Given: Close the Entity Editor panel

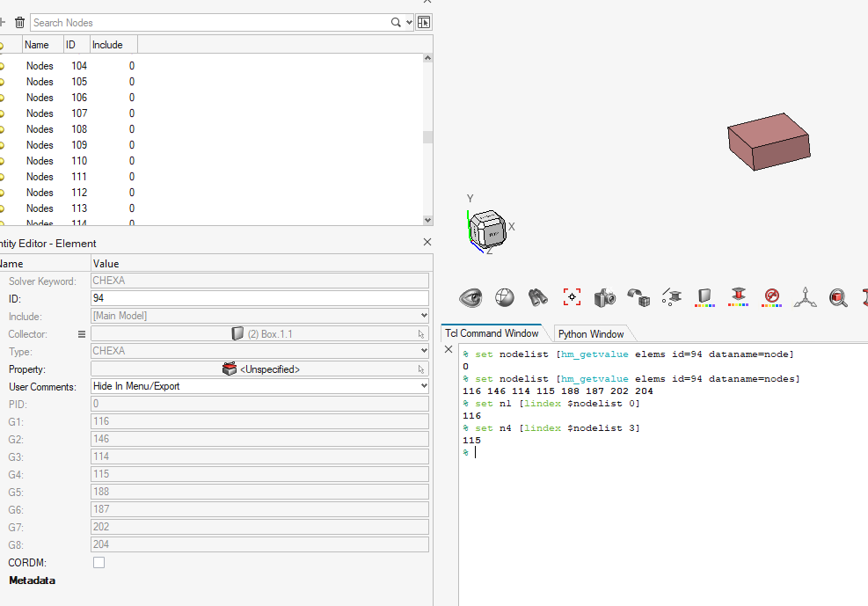Looking at the screenshot, I should pyautogui.click(x=427, y=243).
